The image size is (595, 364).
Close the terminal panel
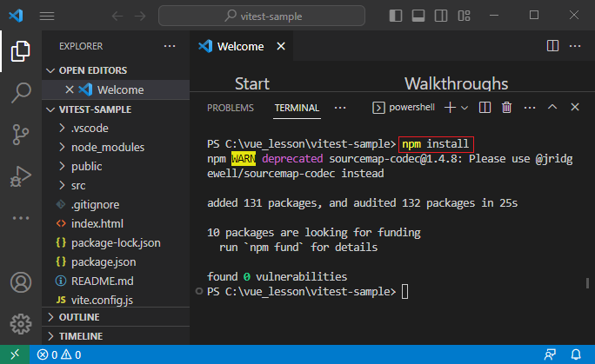pyautogui.click(x=575, y=107)
